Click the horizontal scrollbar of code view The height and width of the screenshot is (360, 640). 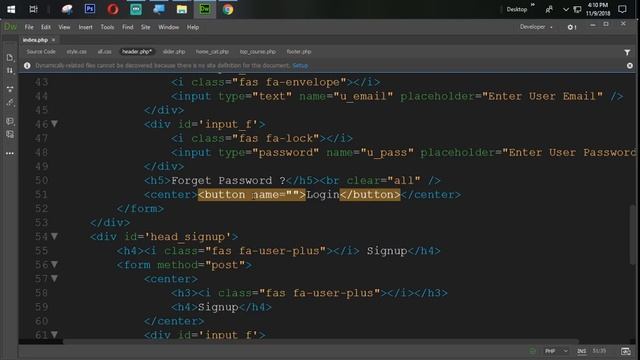[x=320, y=341]
